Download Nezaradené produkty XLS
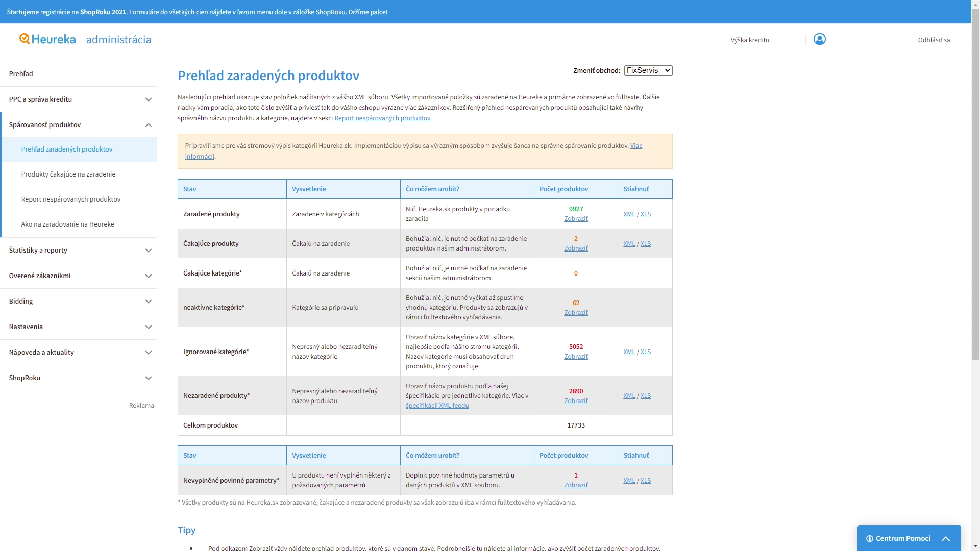 pos(646,396)
